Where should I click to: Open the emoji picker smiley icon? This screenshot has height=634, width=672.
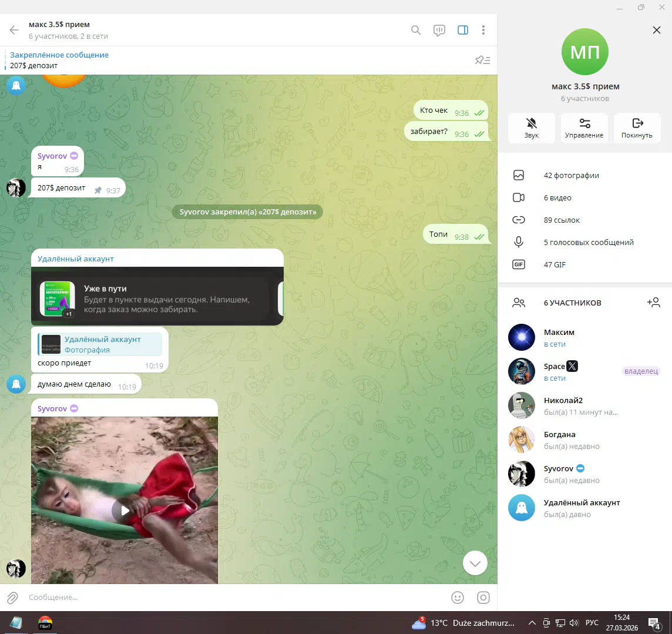click(x=457, y=598)
